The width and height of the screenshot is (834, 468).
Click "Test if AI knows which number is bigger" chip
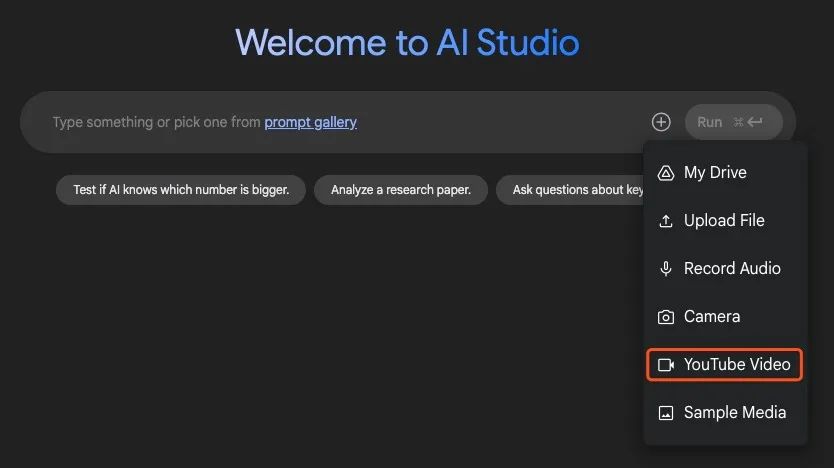click(181, 189)
